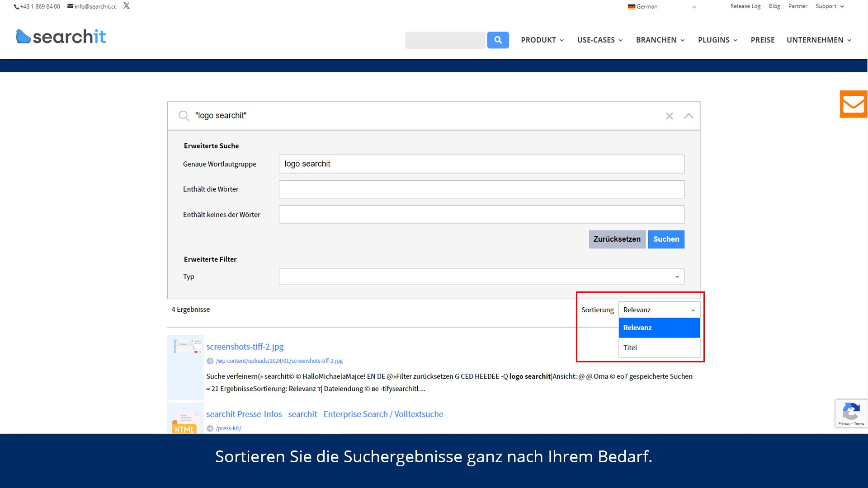868x488 pixels.
Task: Open the X (Twitter) social link
Action: point(127,6)
